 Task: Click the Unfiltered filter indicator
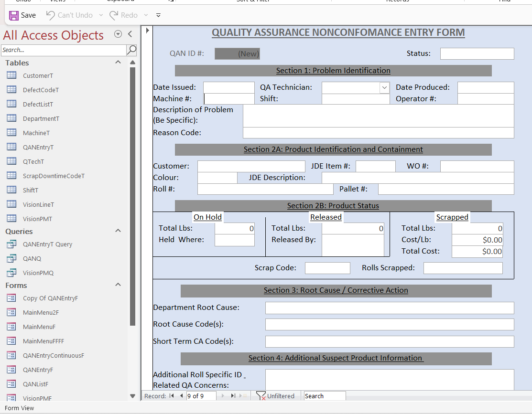point(275,396)
